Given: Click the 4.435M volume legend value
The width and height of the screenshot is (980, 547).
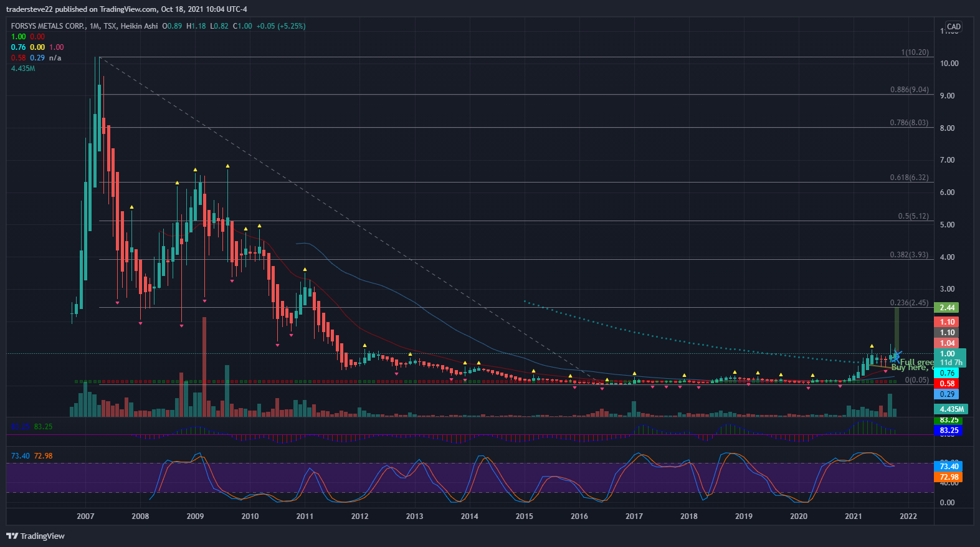Looking at the screenshot, I should (23, 69).
